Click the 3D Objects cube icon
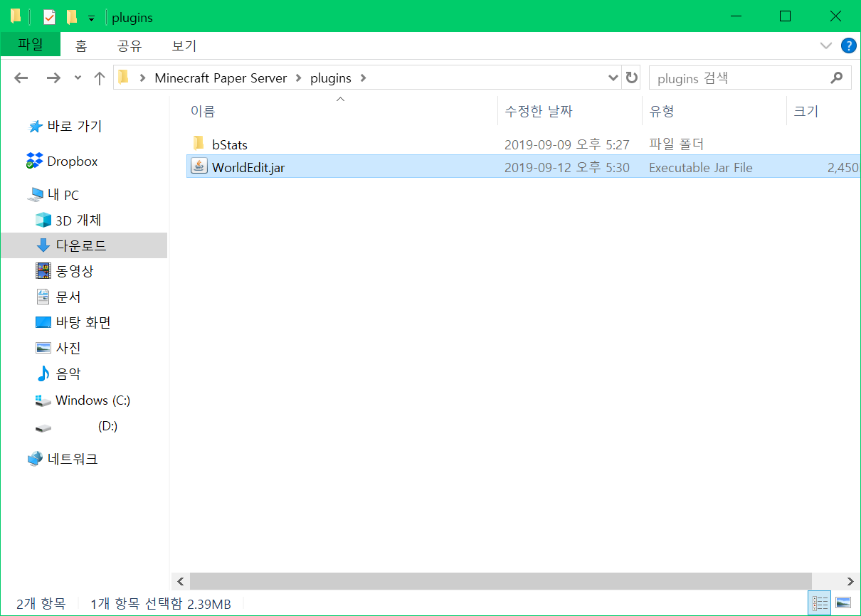 coord(43,220)
